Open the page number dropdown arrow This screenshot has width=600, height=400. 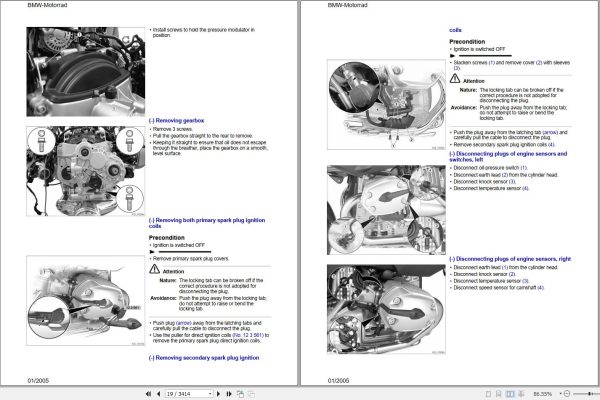(x=210, y=393)
